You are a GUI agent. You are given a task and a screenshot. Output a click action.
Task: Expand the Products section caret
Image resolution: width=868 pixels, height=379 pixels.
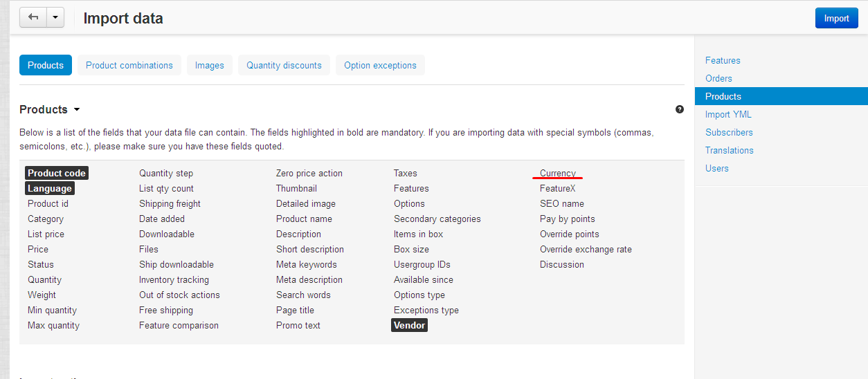[x=77, y=110]
